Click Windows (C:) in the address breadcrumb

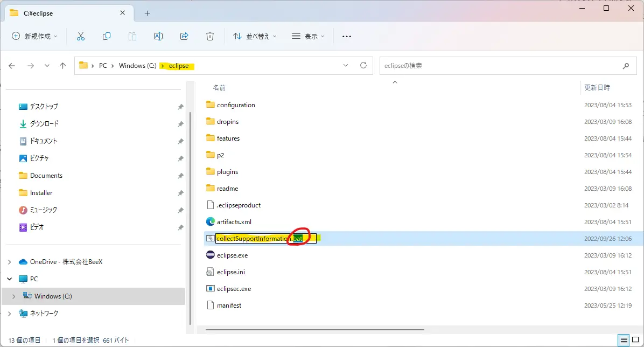point(138,66)
